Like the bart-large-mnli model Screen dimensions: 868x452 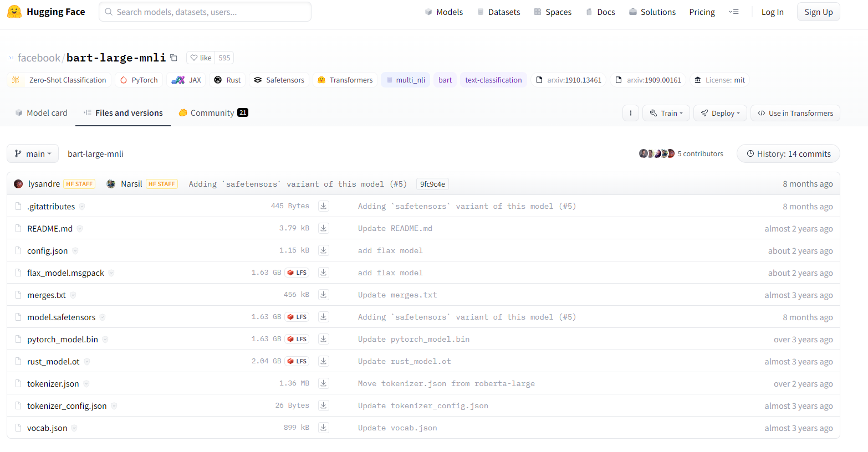(x=201, y=58)
